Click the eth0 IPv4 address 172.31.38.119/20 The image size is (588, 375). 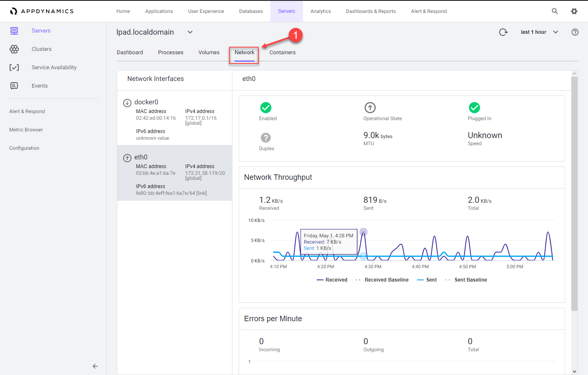(205, 173)
